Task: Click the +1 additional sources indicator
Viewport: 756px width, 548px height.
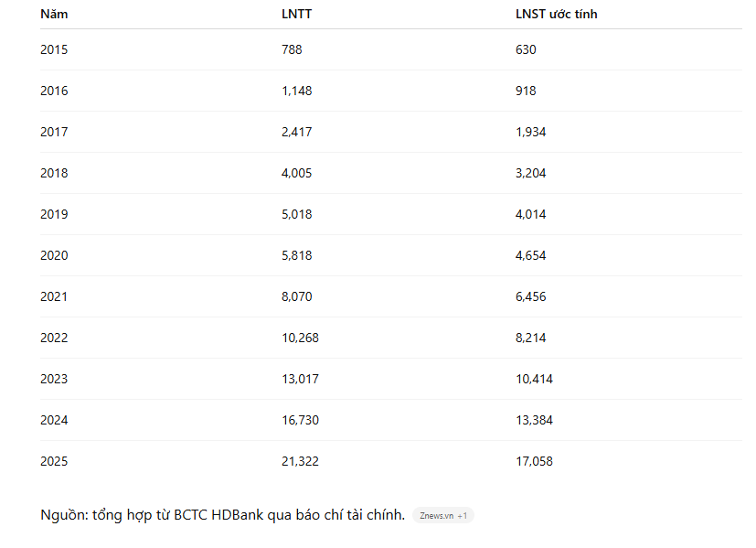Action: click(463, 516)
